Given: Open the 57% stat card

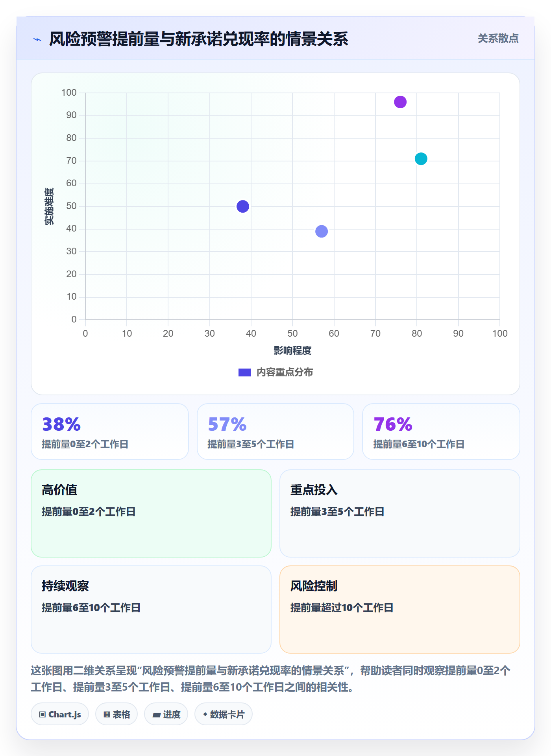Looking at the screenshot, I should point(275,432).
